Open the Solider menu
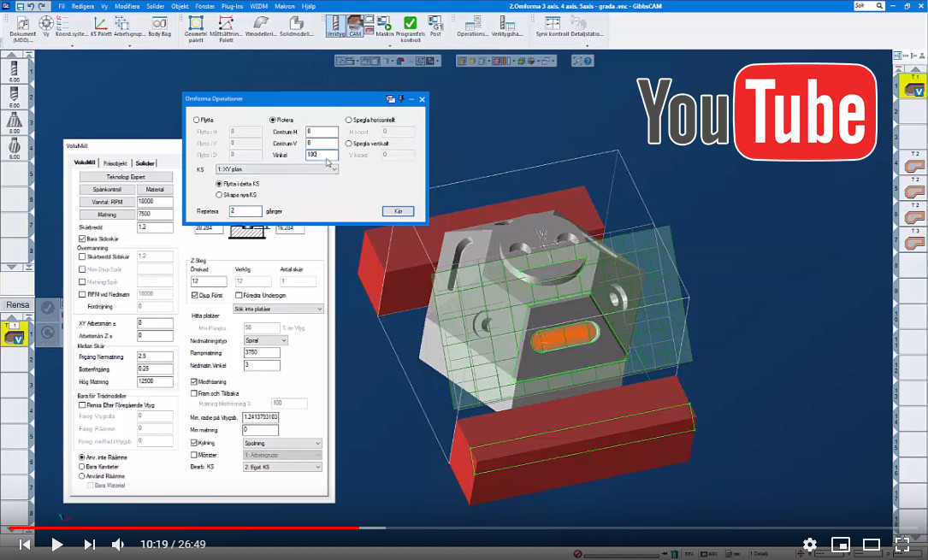This screenshot has width=928, height=560. (155, 7)
